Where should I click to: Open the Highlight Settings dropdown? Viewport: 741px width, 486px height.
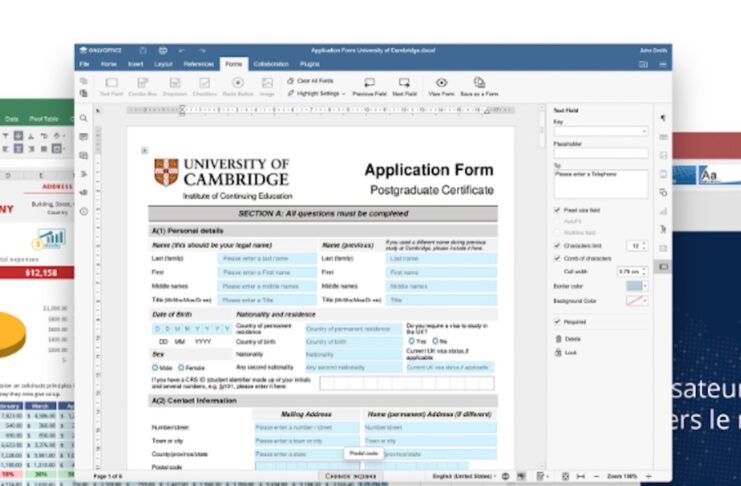(x=318, y=93)
